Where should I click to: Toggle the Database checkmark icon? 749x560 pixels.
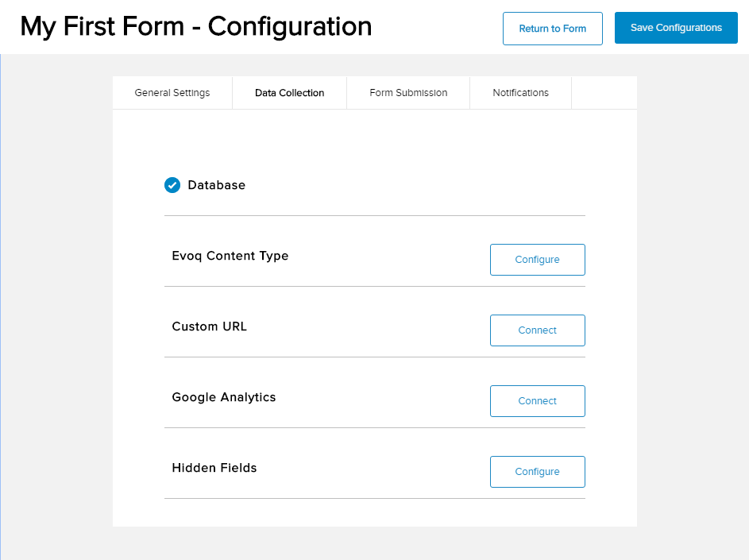click(172, 185)
